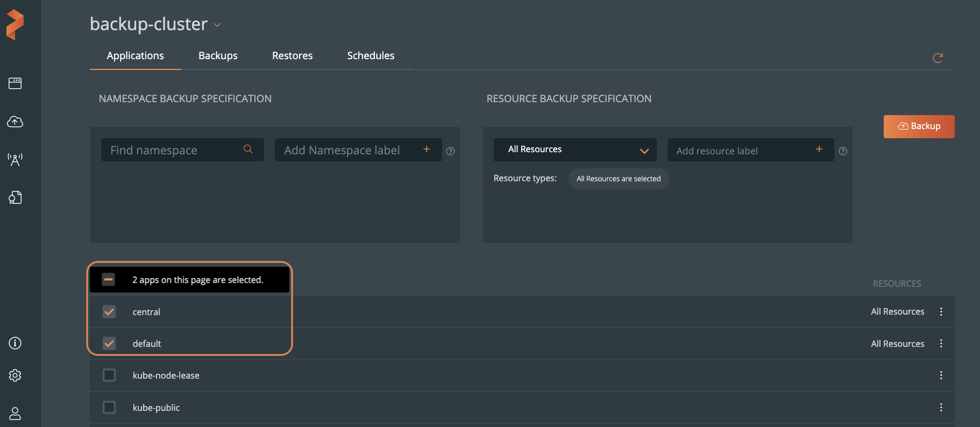The width and height of the screenshot is (980, 427).
Task: Refresh the applications list
Action: (938, 58)
